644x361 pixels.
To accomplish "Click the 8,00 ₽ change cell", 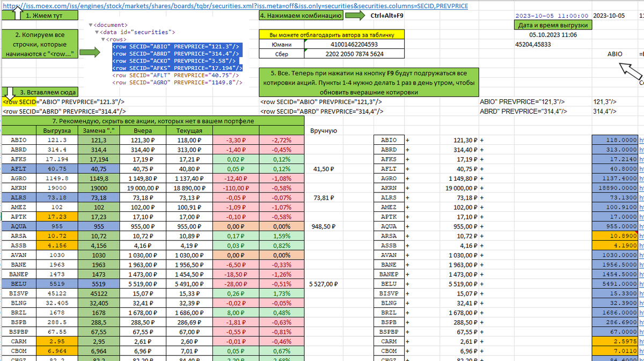I will pos(236,313).
